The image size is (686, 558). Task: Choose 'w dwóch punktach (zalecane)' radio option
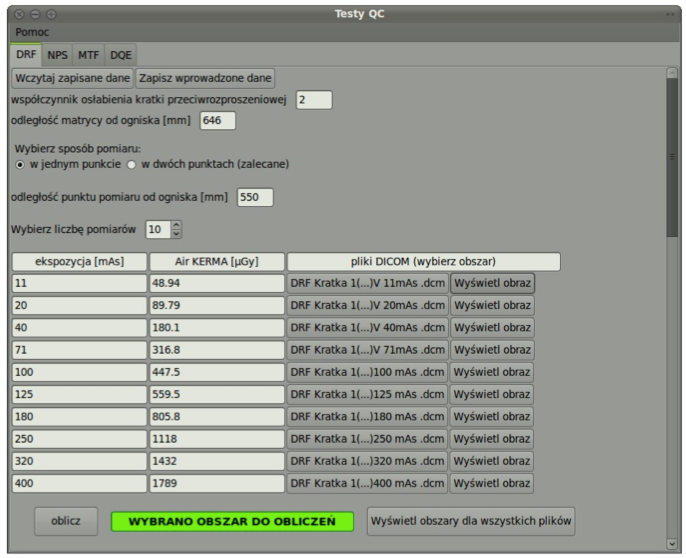(x=131, y=164)
